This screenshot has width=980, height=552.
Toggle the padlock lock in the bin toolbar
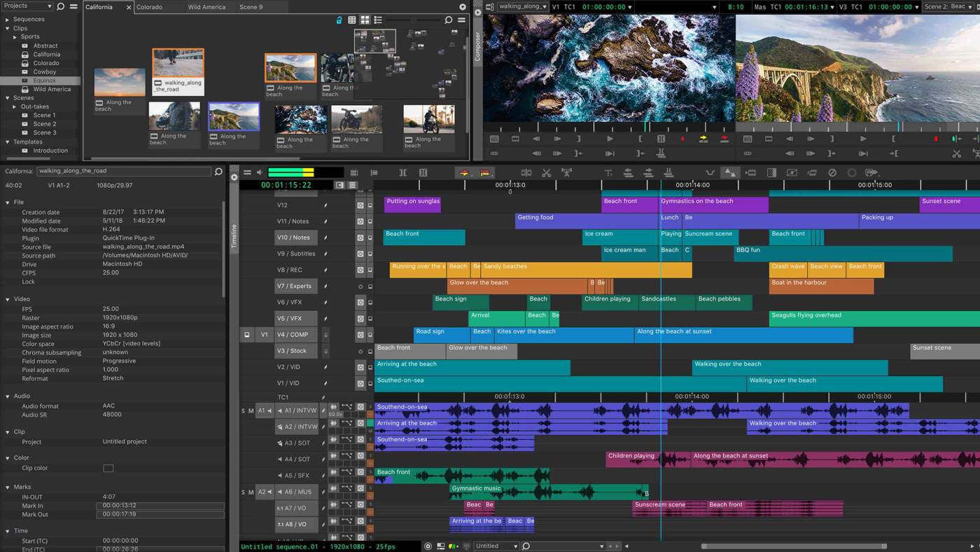[x=339, y=20]
